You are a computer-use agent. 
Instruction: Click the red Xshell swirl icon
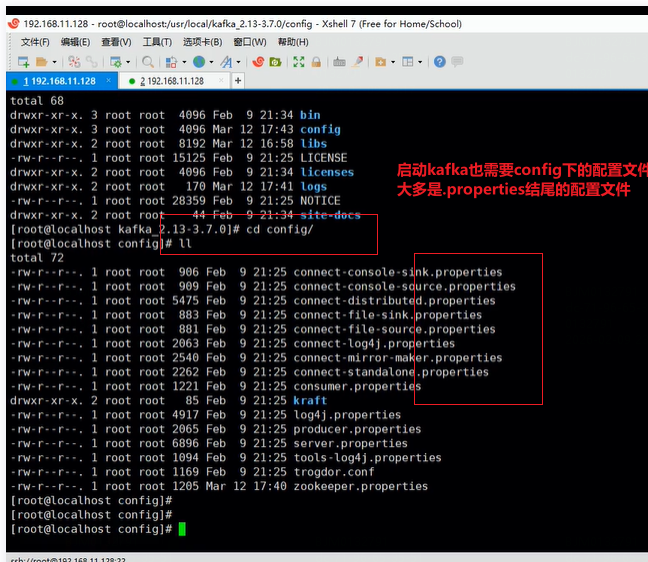(258, 62)
